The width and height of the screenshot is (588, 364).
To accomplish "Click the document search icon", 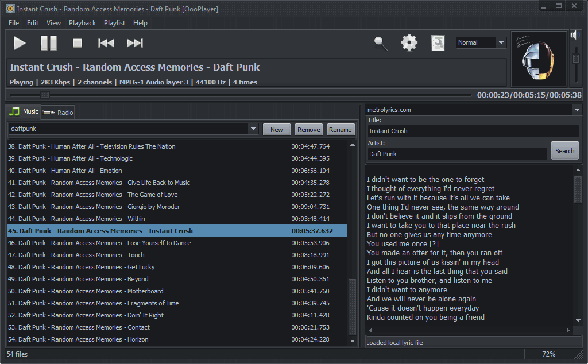I will pos(438,43).
